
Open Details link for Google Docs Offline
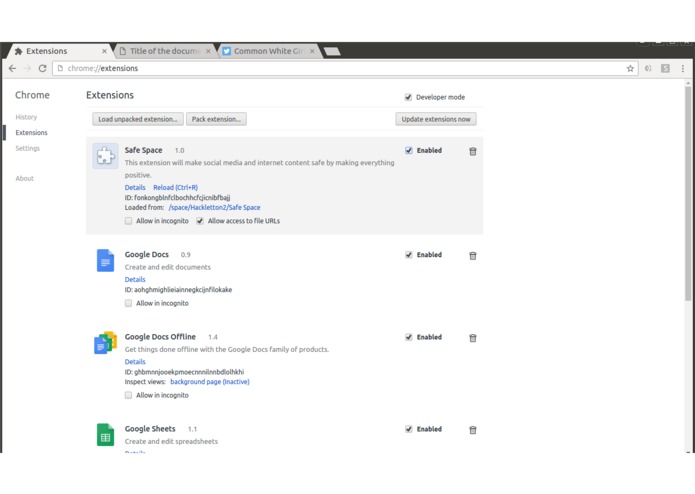point(135,362)
